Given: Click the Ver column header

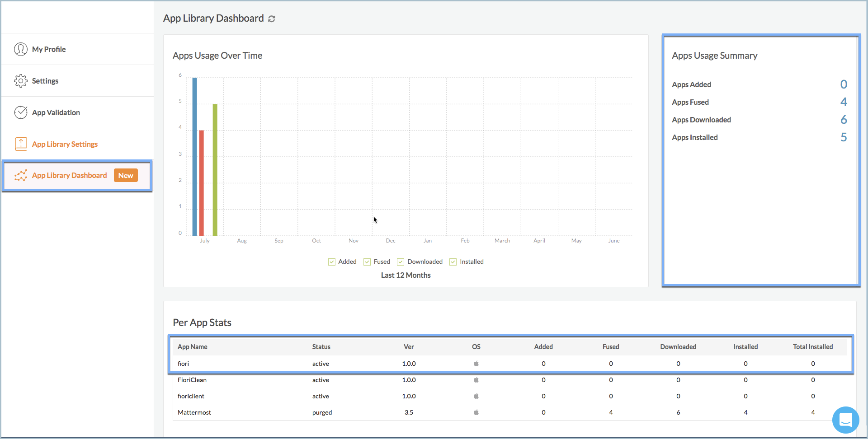Looking at the screenshot, I should point(409,347).
